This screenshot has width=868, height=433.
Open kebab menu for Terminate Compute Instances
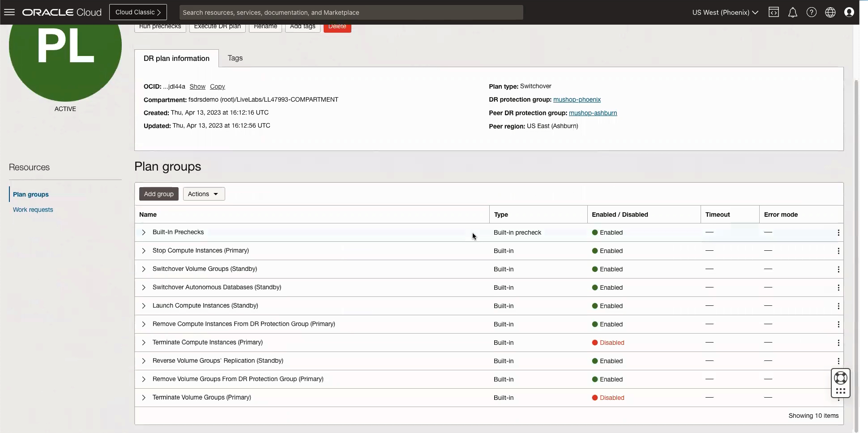838,342
